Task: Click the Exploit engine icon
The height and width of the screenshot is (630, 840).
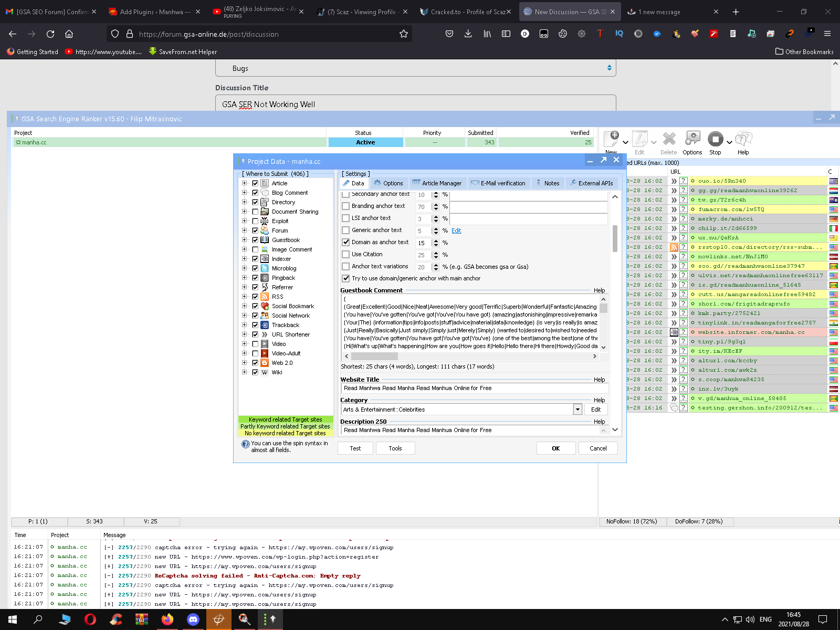Action: click(265, 221)
